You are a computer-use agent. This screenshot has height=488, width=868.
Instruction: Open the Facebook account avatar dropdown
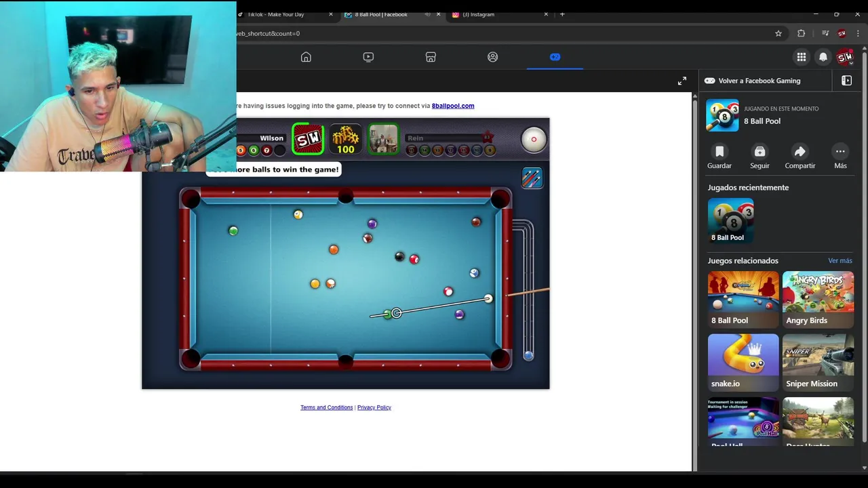[x=845, y=58]
